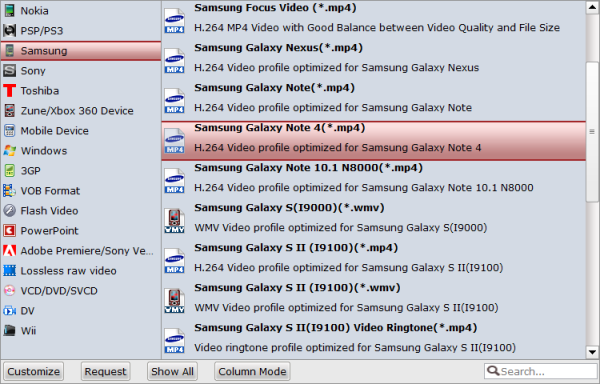
Task: Click the 3GP category icon
Action: point(10,171)
